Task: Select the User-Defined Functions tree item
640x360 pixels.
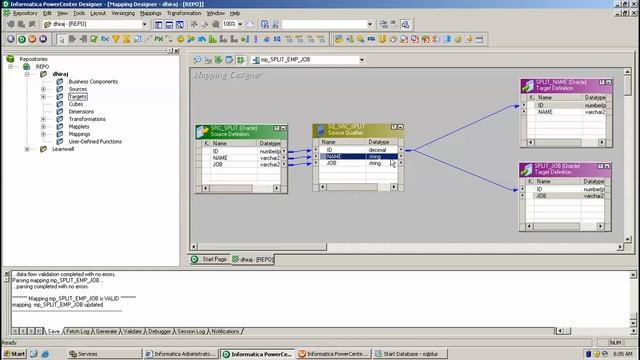Action: click(x=95, y=142)
